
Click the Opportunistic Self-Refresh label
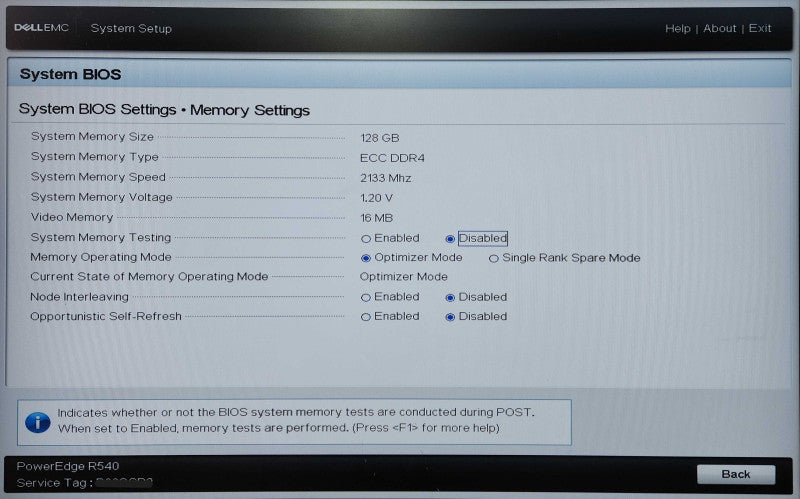(106, 316)
